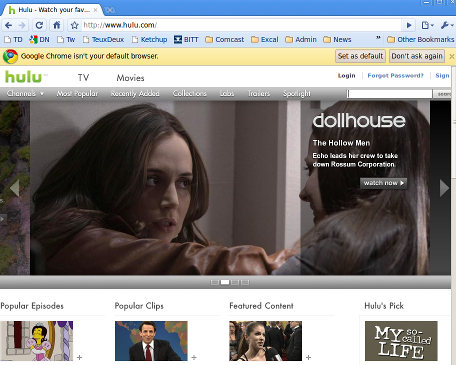This screenshot has width=456, height=365.
Task: Select the first carousel indicator dot
Action: pyautogui.click(x=215, y=282)
